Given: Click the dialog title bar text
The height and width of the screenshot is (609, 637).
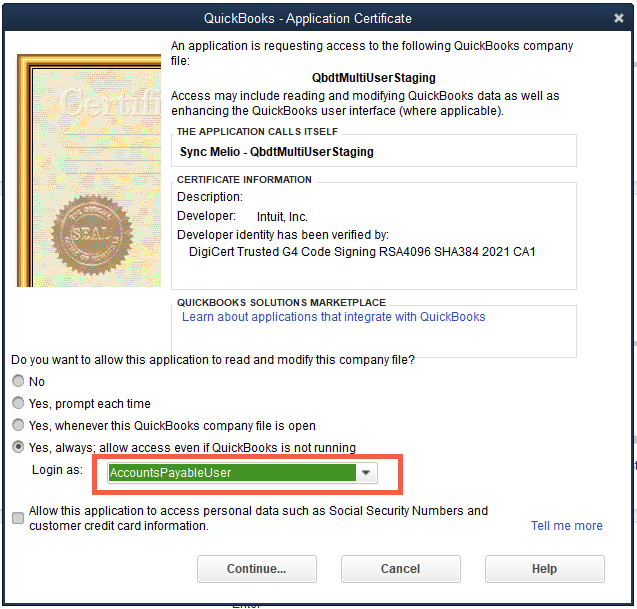Looking at the screenshot, I should (x=307, y=18).
